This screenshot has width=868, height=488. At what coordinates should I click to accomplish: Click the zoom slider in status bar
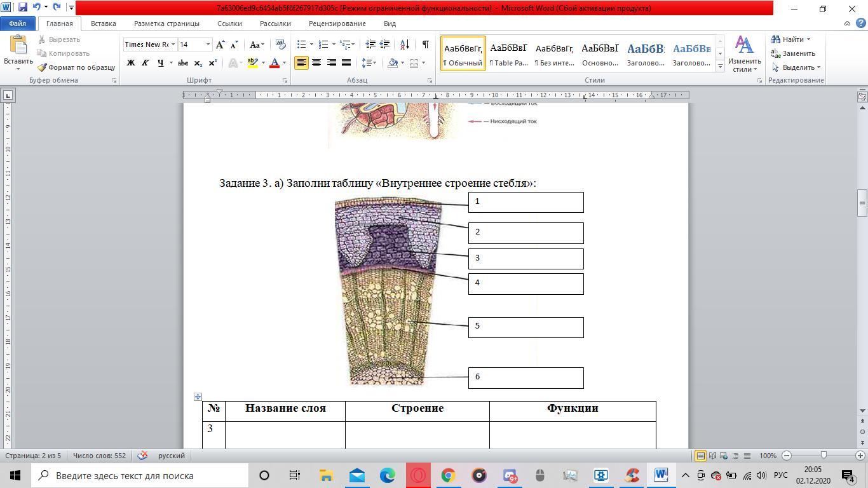824,456
